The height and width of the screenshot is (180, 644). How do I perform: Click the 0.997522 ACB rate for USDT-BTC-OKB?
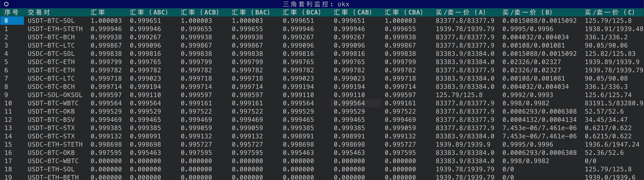pos(196,111)
